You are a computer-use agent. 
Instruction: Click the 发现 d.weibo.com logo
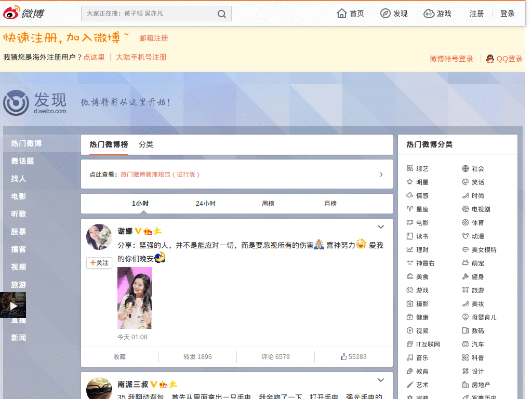[x=35, y=102]
